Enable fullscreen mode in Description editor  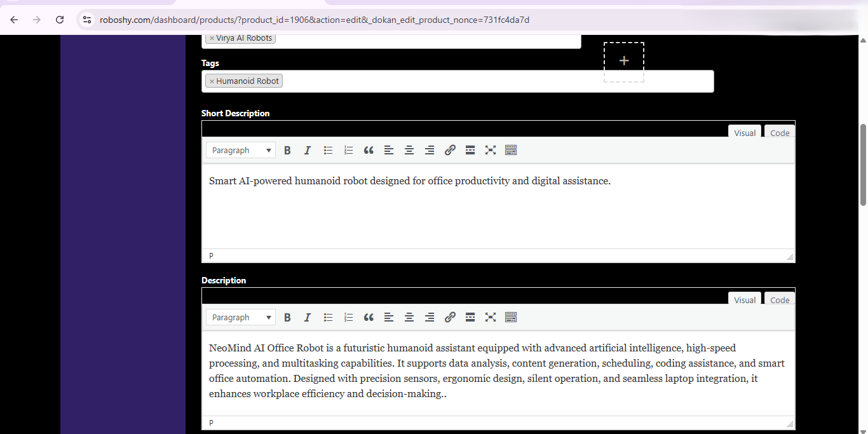(491, 318)
